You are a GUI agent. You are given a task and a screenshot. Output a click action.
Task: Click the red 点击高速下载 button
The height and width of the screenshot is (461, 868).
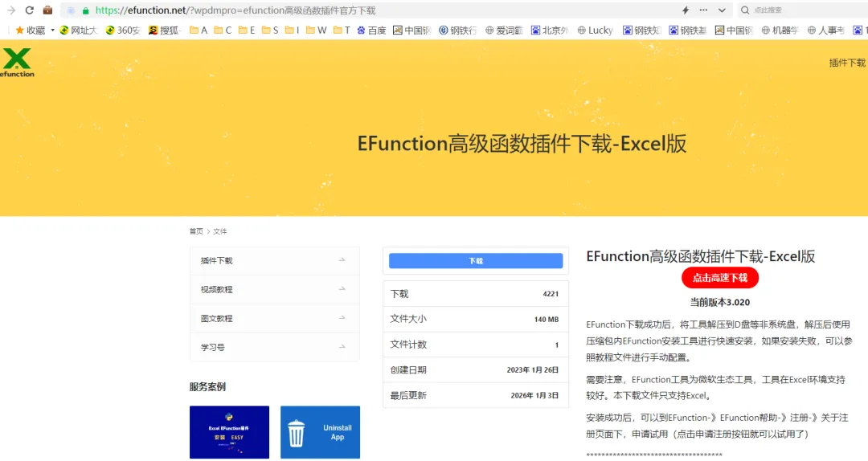[x=719, y=278]
